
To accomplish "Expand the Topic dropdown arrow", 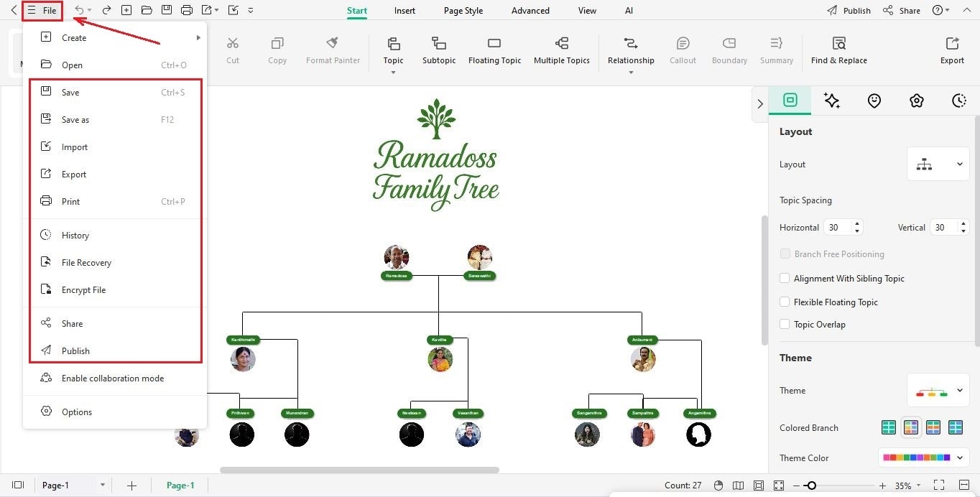I will pos(393,73).
